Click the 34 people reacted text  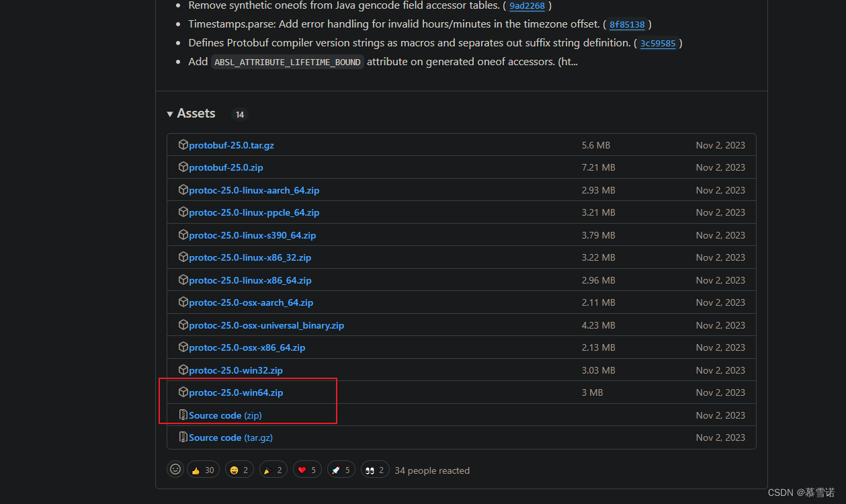click(432, 470)
